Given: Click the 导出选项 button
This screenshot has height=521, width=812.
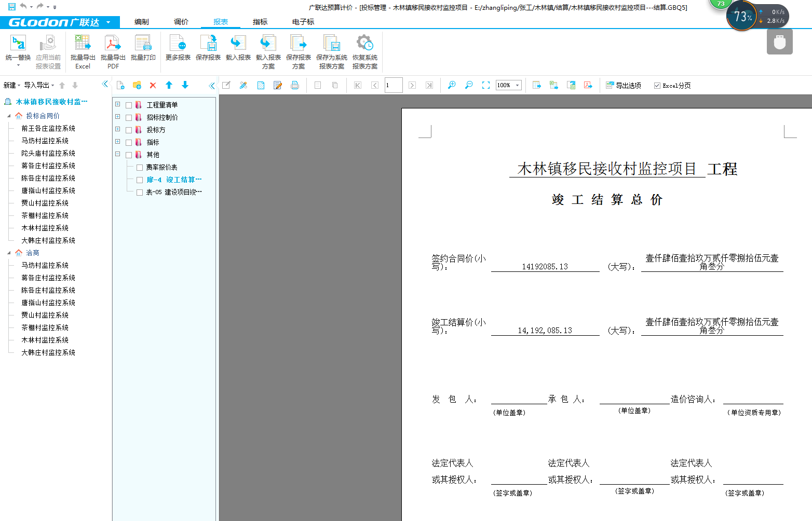Looking at the screenshot, I should click(x=623, y=86).
